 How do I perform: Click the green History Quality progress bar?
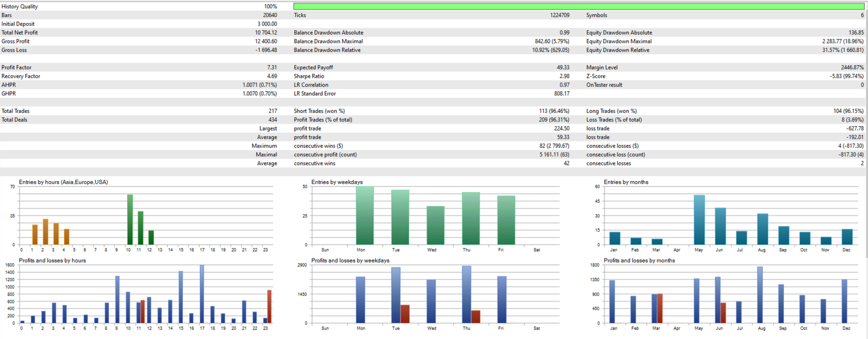(579, 6)
